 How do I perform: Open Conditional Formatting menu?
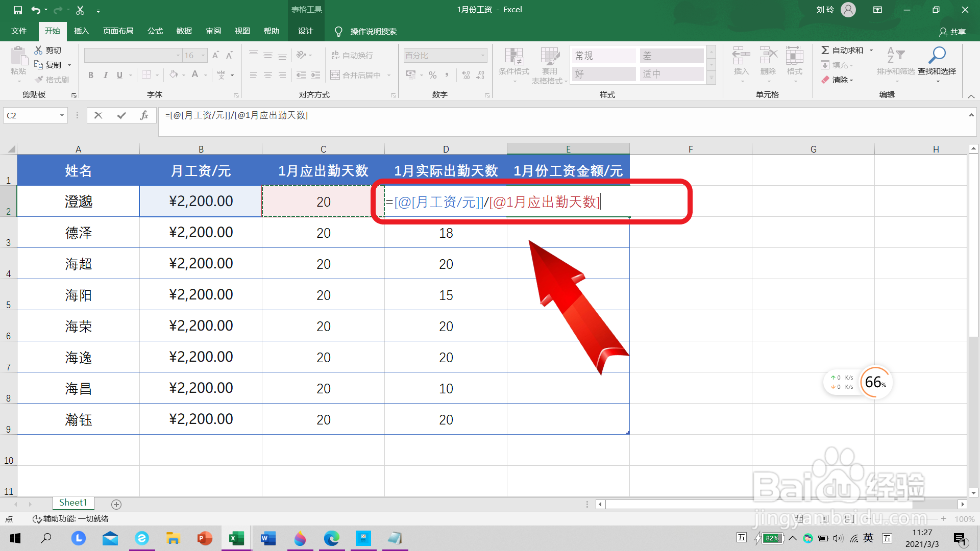514,65
